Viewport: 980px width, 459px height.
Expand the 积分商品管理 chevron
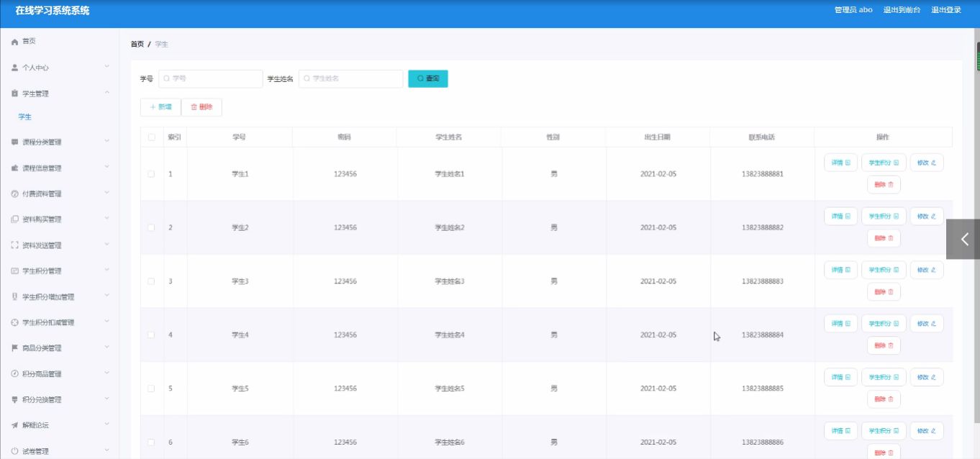[106, 373]
